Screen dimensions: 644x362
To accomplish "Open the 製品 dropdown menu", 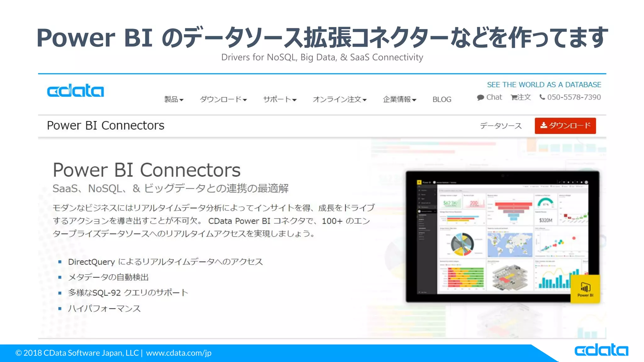I will click(174, 99).
